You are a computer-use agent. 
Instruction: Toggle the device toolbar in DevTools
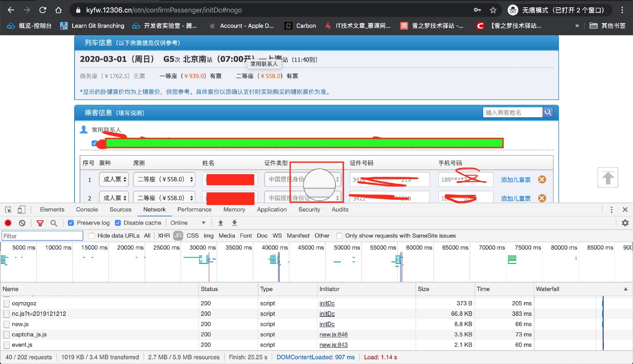21,209
